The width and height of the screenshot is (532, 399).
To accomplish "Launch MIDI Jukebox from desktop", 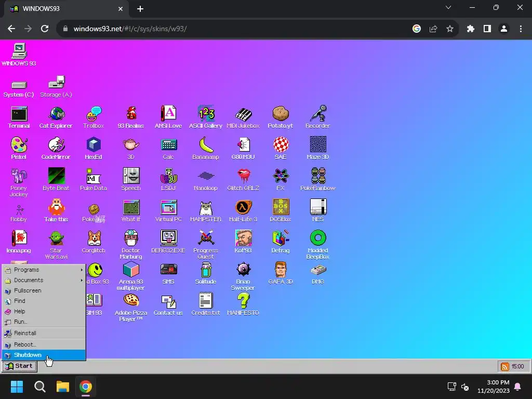I will coord(243,117).
